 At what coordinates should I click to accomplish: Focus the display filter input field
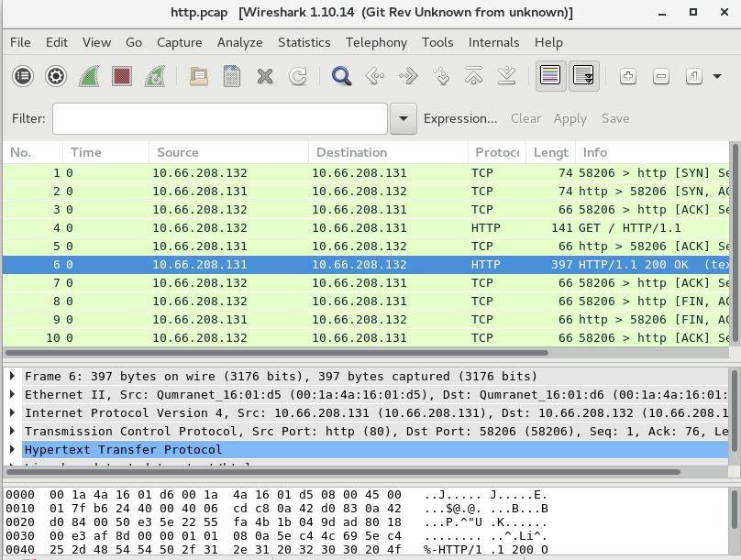(x=220, y=118)
